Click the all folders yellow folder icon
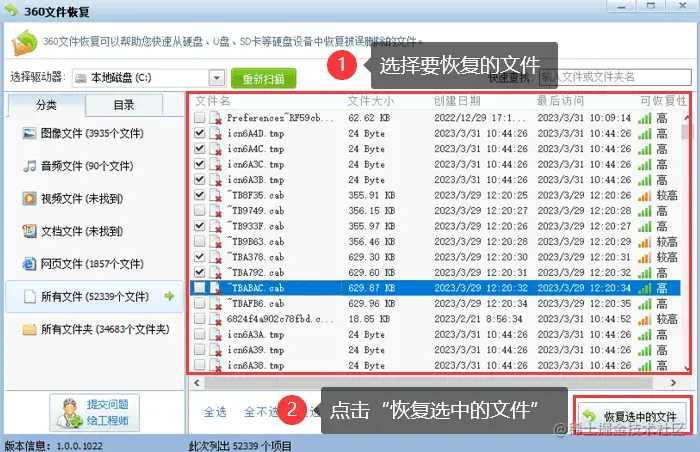This screenshot has height=452, width=700. pos(29,330)
